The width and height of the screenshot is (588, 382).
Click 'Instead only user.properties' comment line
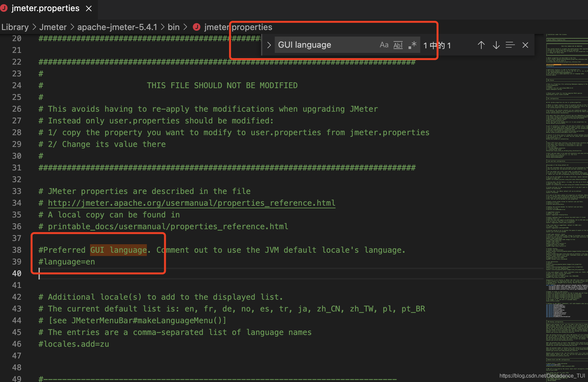[x=156, y=121]
